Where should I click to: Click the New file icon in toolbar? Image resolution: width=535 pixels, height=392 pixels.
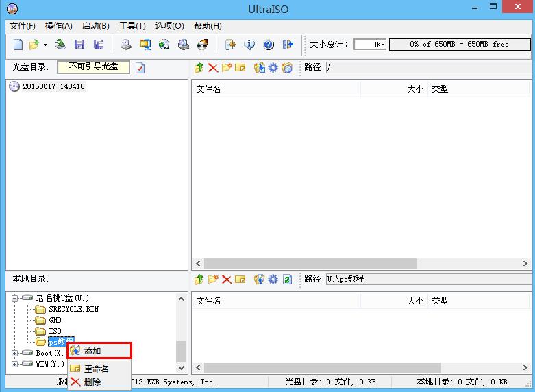18,45
